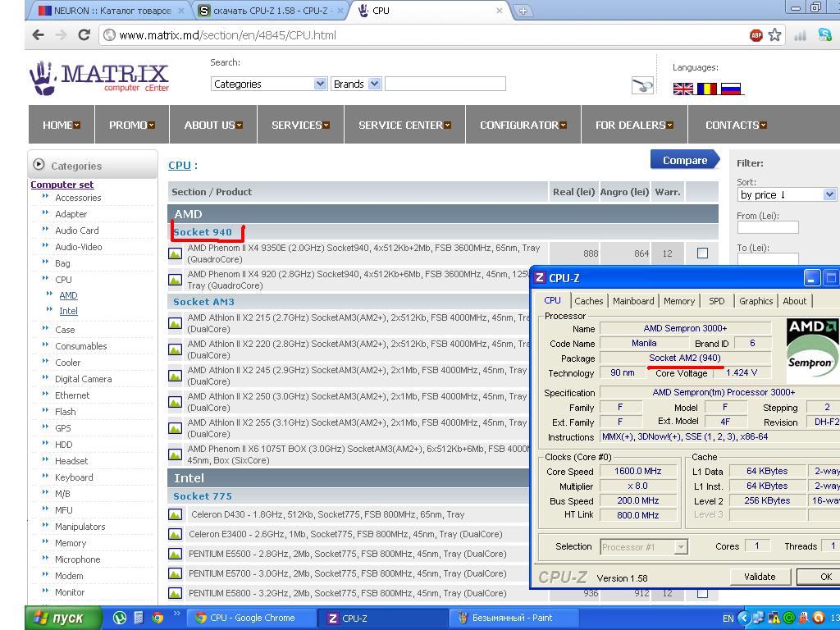Tick compare checkbox for Pentium E5800

point(702,593)
